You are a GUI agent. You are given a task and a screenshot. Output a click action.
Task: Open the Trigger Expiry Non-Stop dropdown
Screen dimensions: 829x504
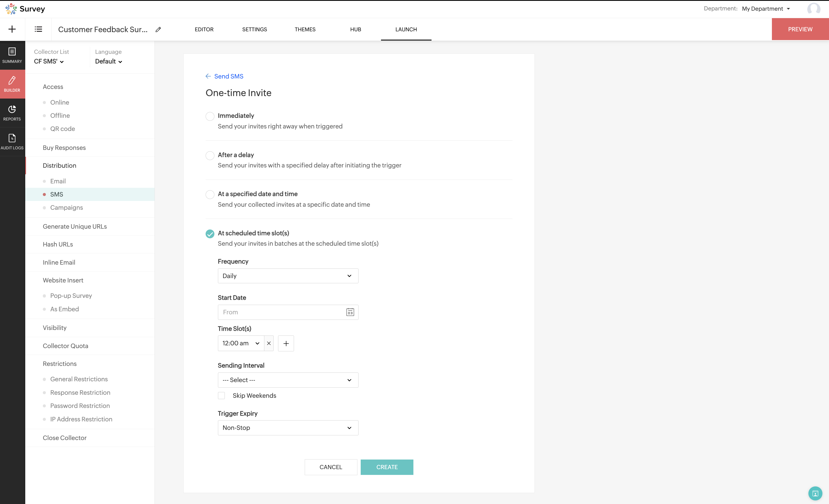point(288,428)
